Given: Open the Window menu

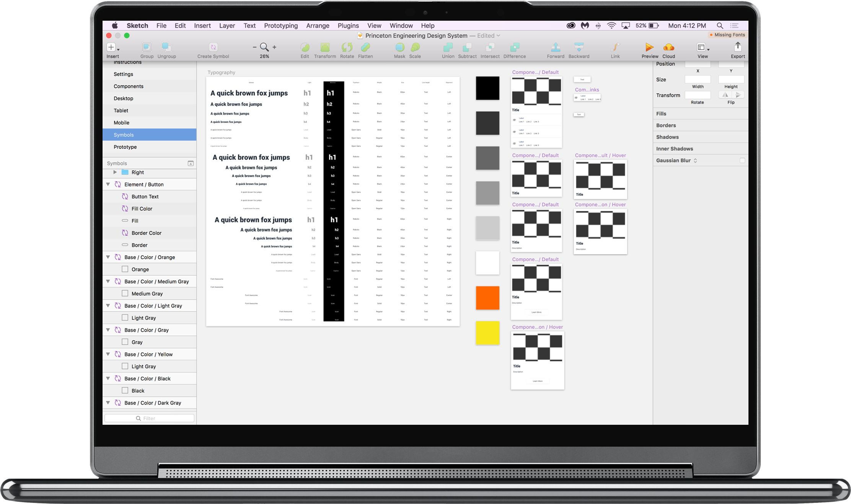Looking at the screenshot, I should [x=401, y=26].
